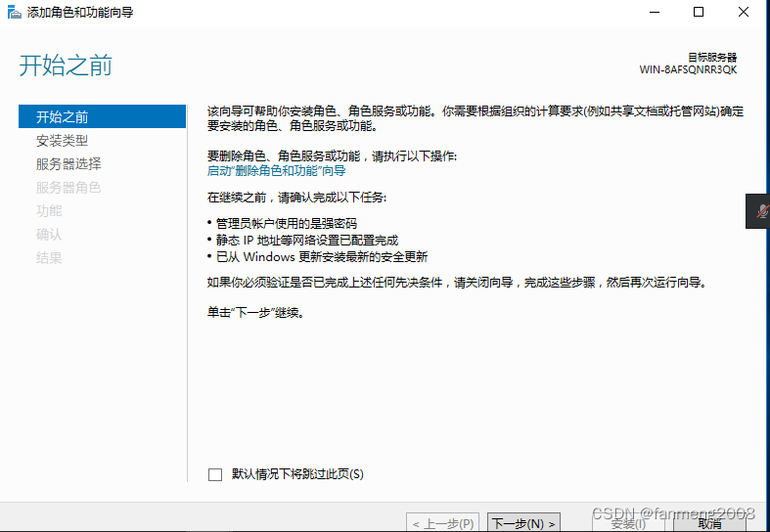Select the 确认 step in the sidebar
This screenshot has height=532, width=770.
click(49, 235)
